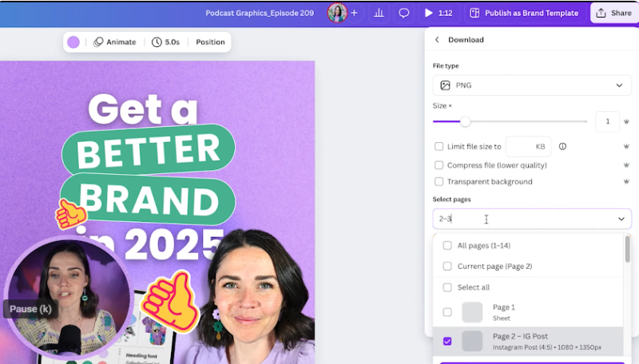The height and width of the screenshot is (364, 639).
Task: Uncheck Page 2 – IG Post checkbox
Action: pos(447,341)
